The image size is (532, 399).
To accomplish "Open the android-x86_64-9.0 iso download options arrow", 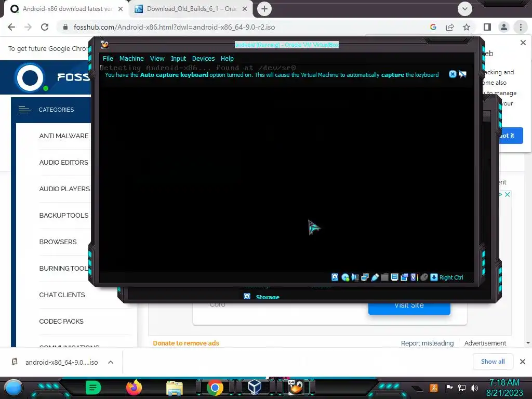I will pos(111,362).
